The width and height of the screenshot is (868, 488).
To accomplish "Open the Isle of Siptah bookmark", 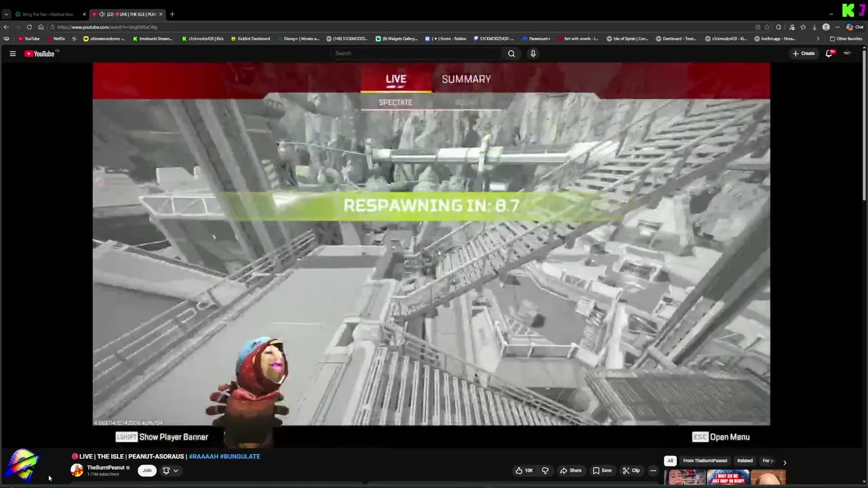I will (x=627, y=39).
